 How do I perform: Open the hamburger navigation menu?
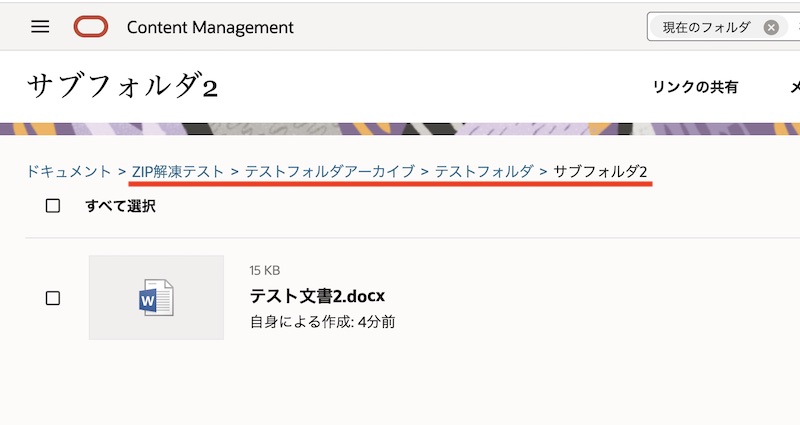click(x=40, y=27)
